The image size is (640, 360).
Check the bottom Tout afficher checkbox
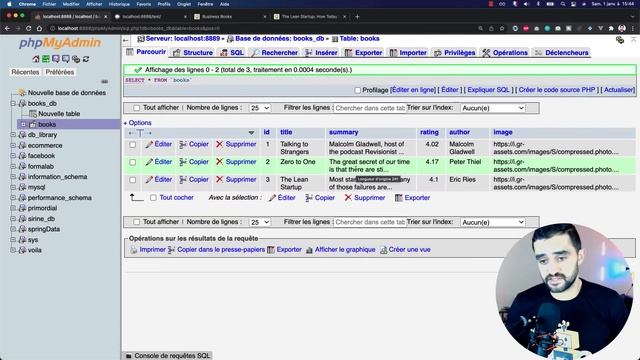pyautogui.click(x=136, y=222)
